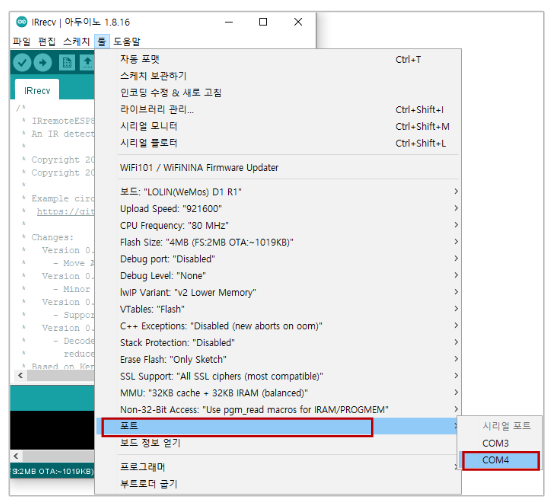This screenshot has width=553, height=504.
Task: Expand the Flash Size 4MB submenu
Action: point(278,242)
